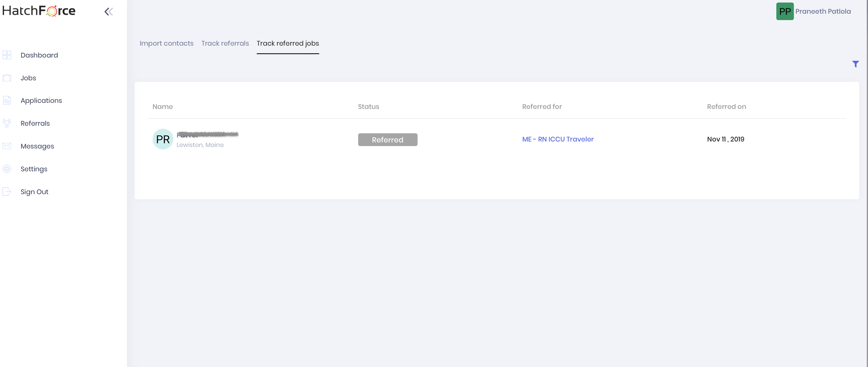Click the Dashboard grid icon
This screenshot has width=868, height=367.
pyautogui.click(x=7, y=55)
